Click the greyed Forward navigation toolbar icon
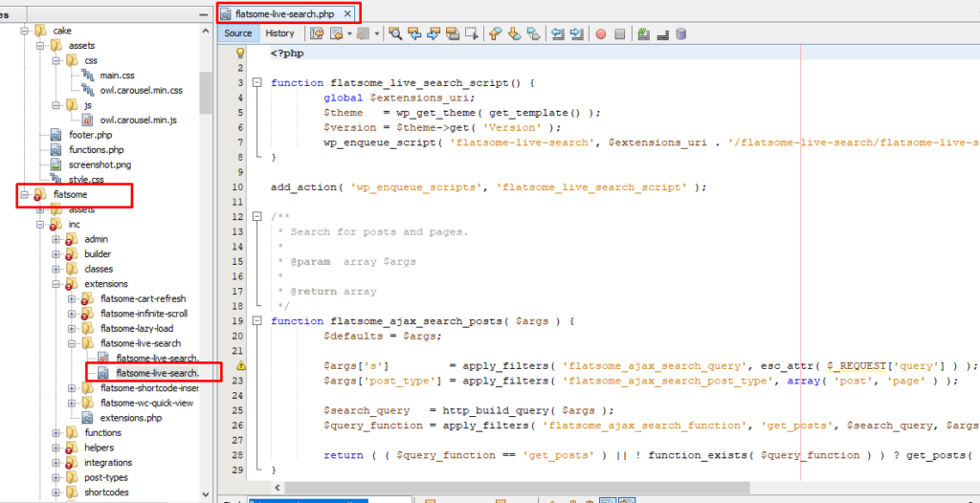 pos(363,33)
